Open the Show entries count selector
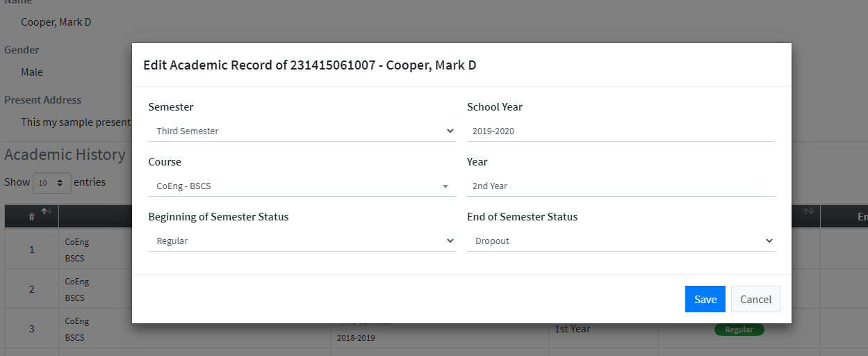This screenshot has width=868, height=356. click(52, 183)
